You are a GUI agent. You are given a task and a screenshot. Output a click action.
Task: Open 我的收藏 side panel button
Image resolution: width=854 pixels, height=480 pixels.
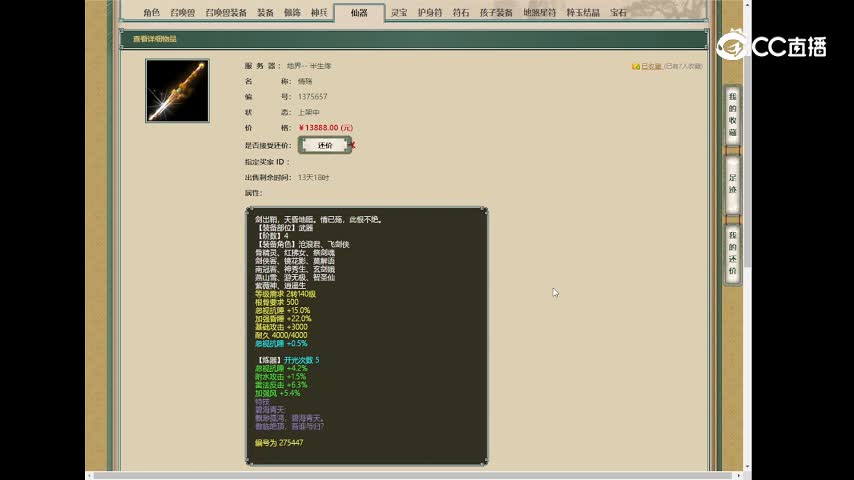point(733,116)
